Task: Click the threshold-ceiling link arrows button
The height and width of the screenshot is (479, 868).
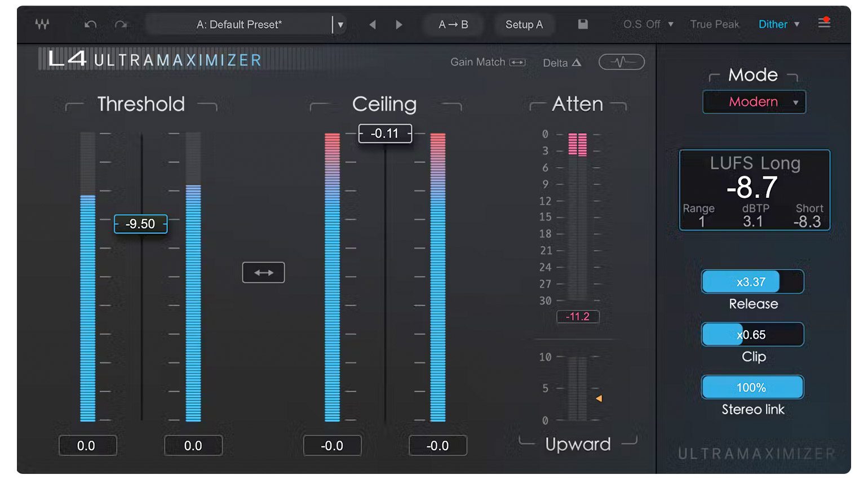Action: 263,273
